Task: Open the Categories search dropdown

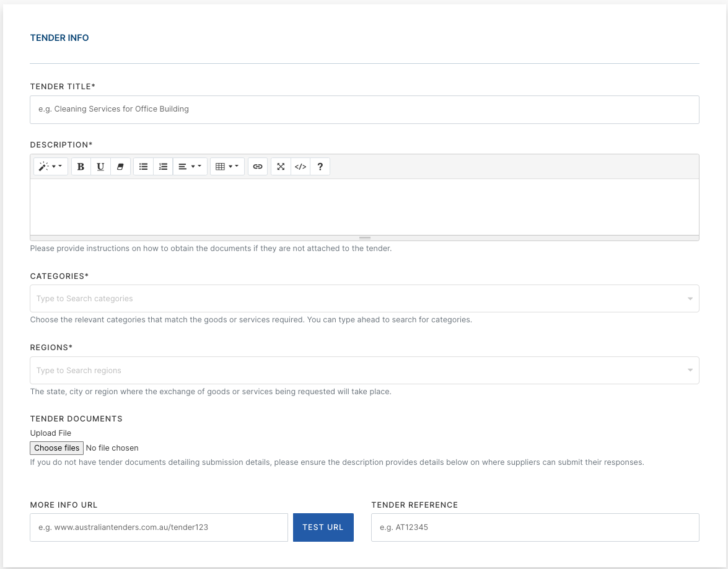Action: tap(364, 299)
